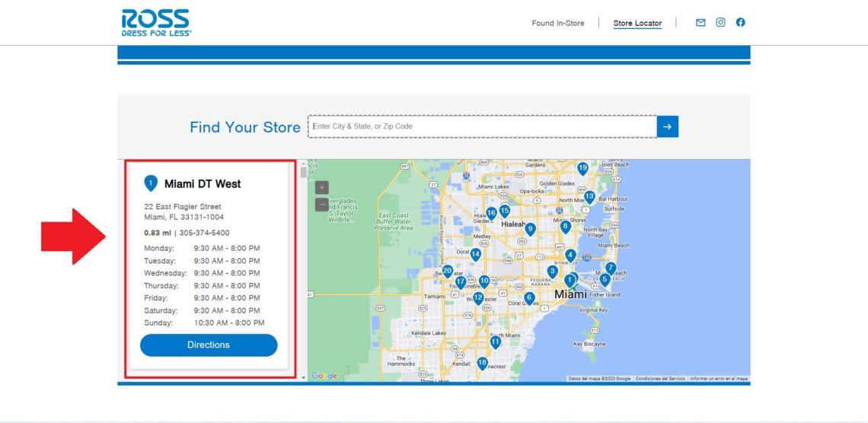Focus the city, state, or zip field
The image size is (868, 423).
[x=482, y=126]
